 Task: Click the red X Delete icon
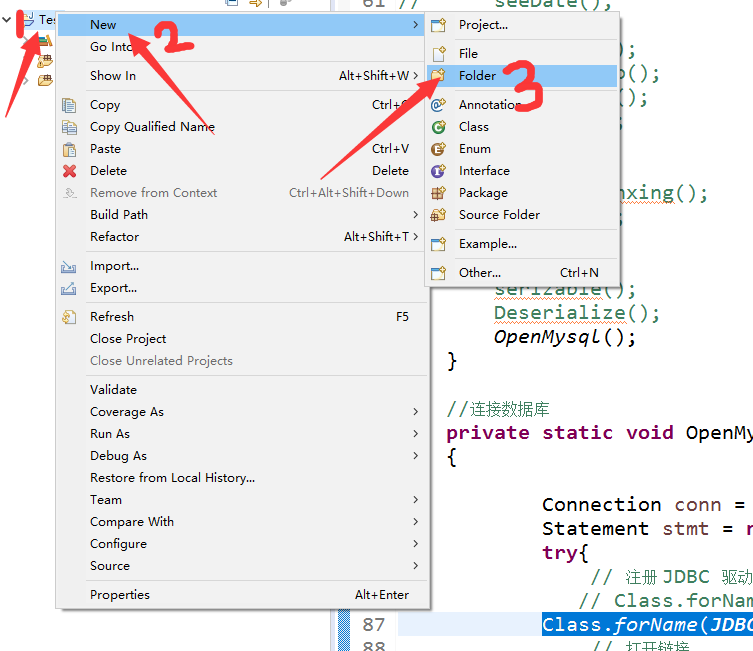click(x=70, y=171)
